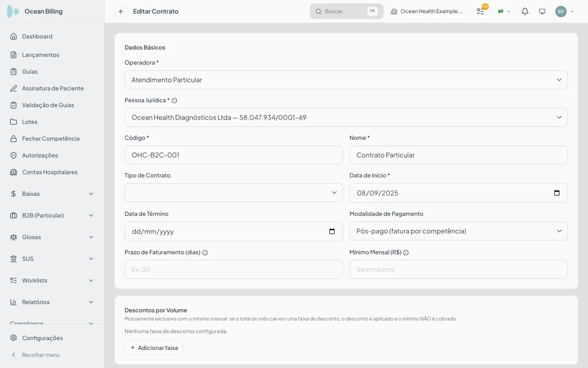The height and width of the screenshot is (368, 588).
Task: Open the language flag selector
Action: [x=504, y=11]
